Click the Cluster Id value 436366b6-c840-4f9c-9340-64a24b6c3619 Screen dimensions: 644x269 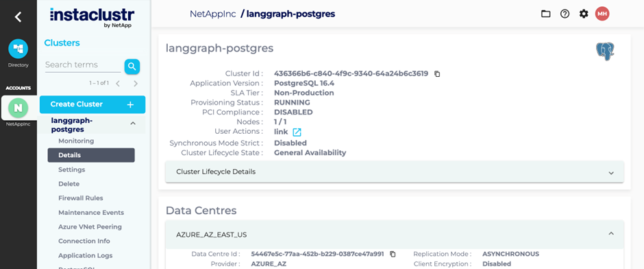351,73
